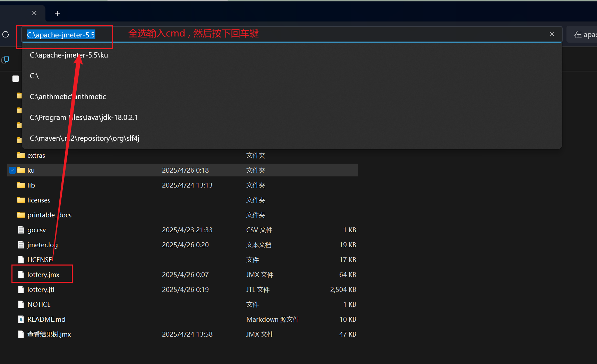Click the 2025/4/26 0:18 date of ku
Screen dimensions: 597x364
[x=185, y=170]
